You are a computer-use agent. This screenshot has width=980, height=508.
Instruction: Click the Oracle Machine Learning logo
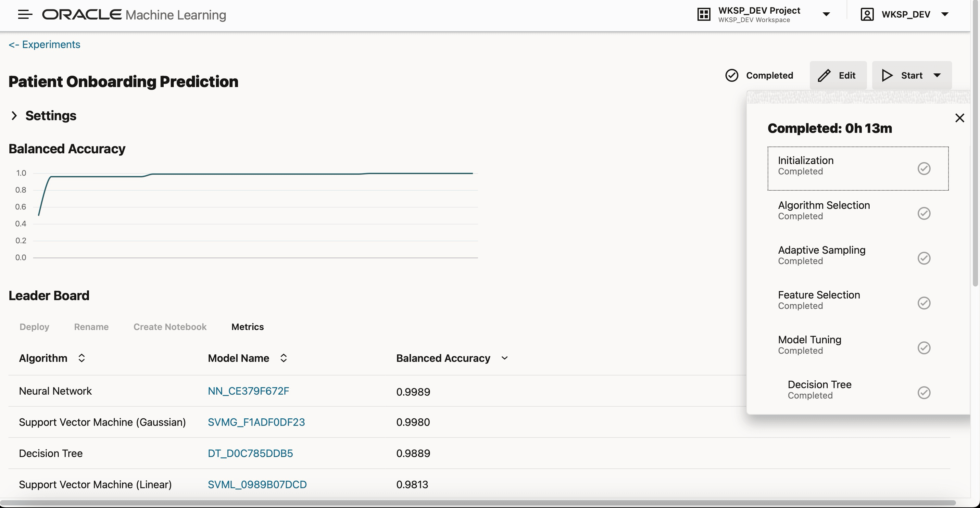134,15
